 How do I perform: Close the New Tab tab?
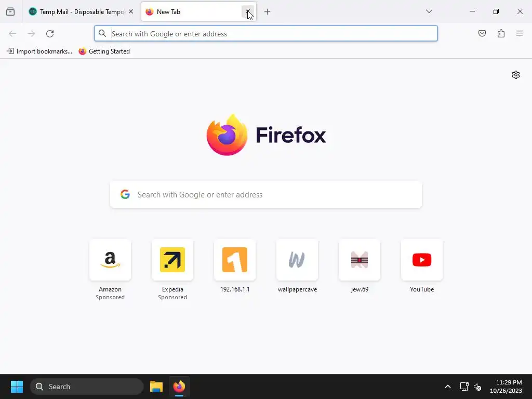coord(248,11)
